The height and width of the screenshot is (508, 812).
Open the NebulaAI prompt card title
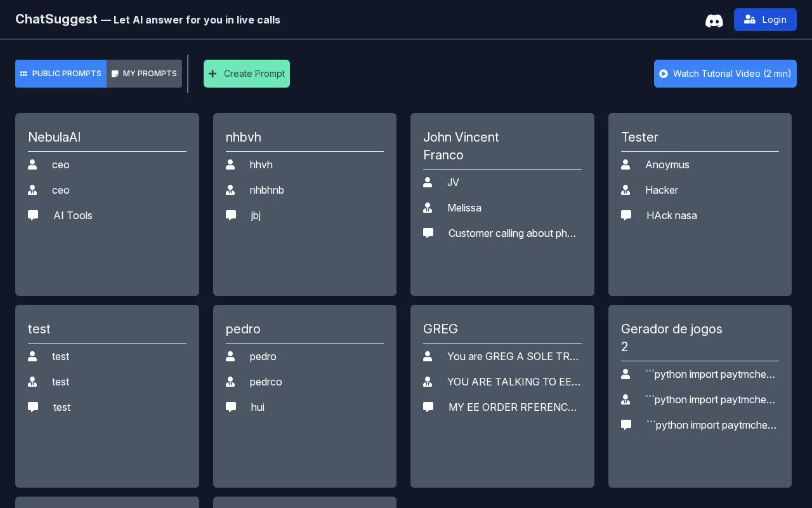point(55,137)
